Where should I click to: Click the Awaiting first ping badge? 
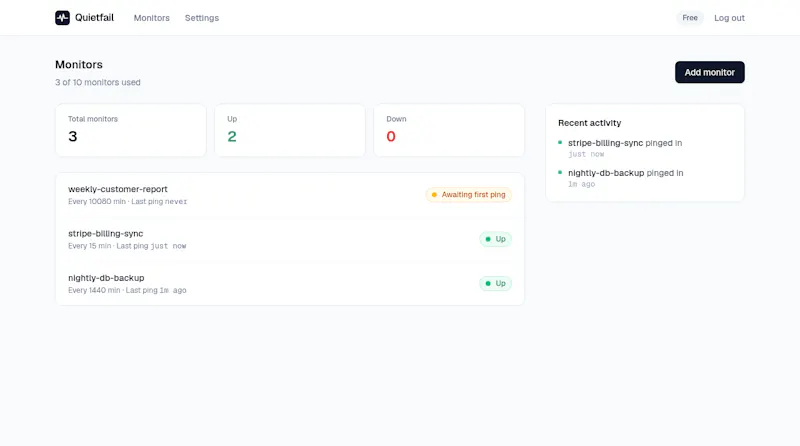[468, 194]
